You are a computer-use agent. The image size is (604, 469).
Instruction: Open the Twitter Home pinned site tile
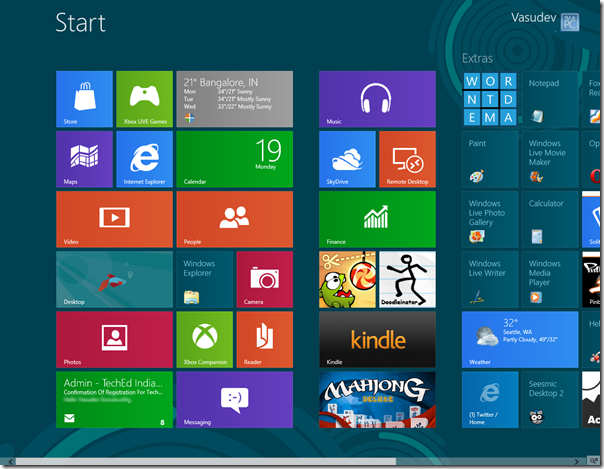point(490,400)
